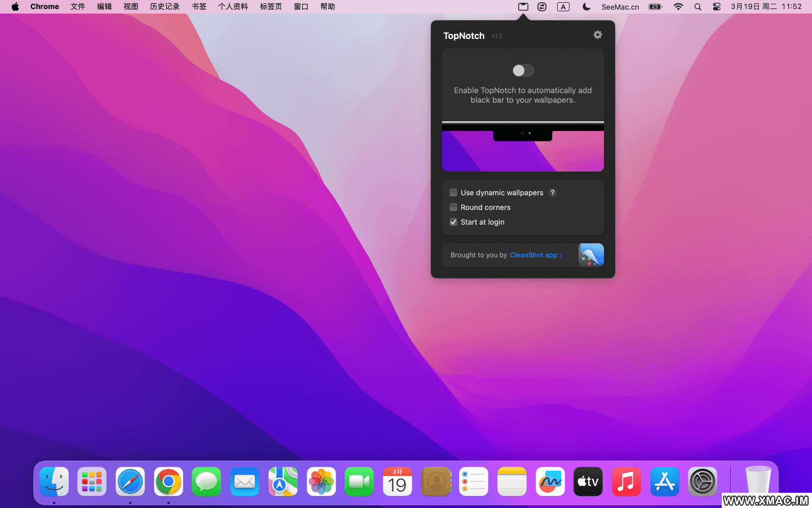Screen dimensions: 812x508
Task: Open Freeform from the Dock
Action: point(550,482)
